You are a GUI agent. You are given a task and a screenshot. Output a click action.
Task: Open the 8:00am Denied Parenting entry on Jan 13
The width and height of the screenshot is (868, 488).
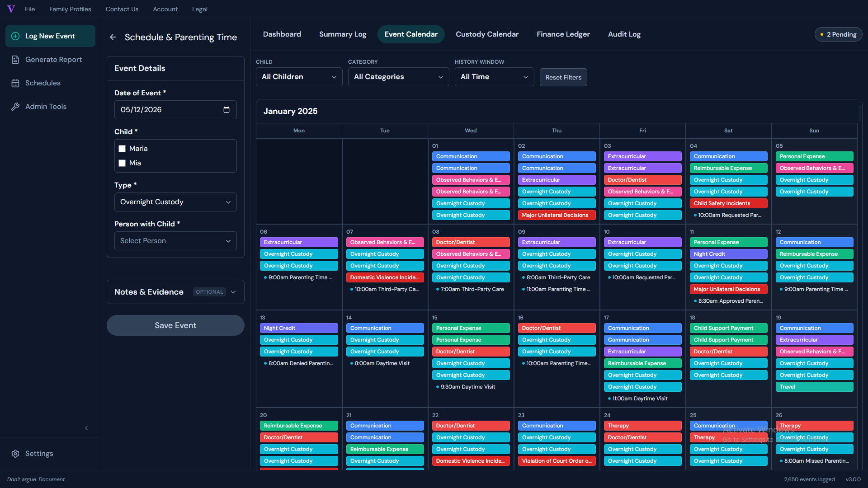tap(299, 363)
